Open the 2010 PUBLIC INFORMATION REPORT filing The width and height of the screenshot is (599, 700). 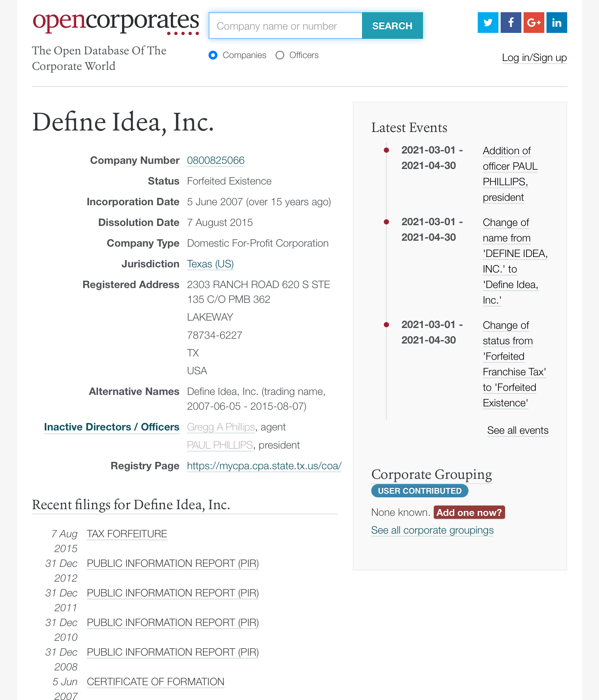(173, 623)
